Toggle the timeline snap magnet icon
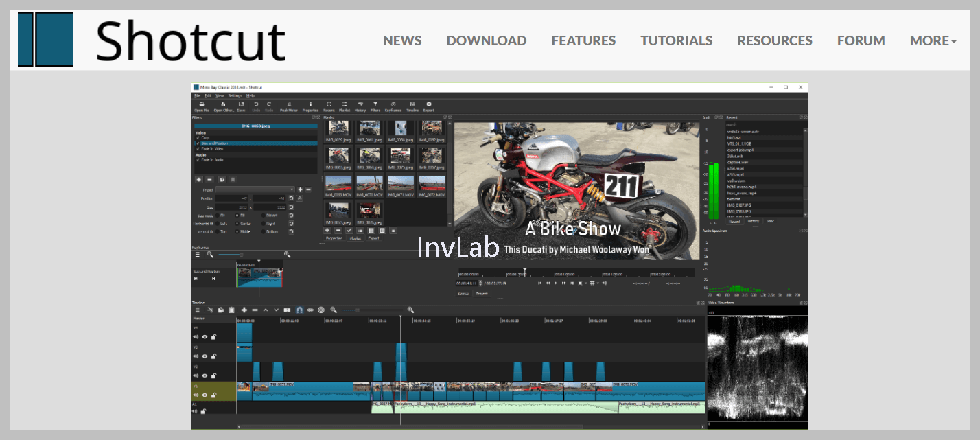The image size is (980, 440). coord(299,310)
